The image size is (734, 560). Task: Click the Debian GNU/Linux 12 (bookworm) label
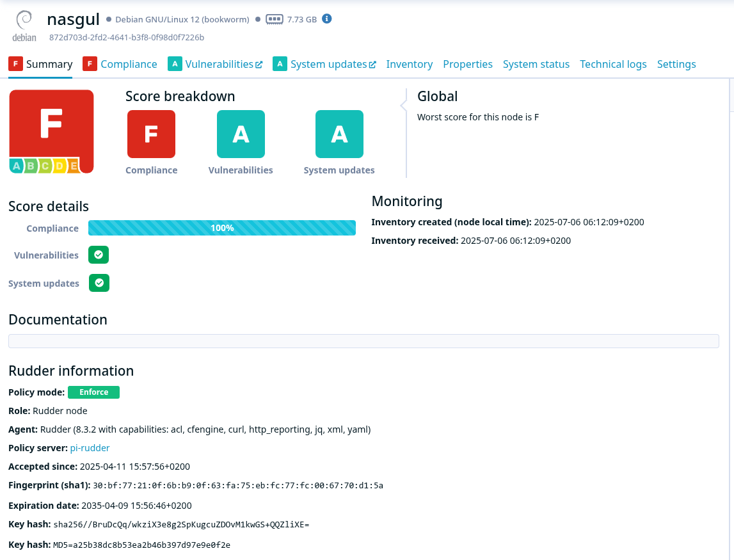pyautogui.click(x=182, y=19)
